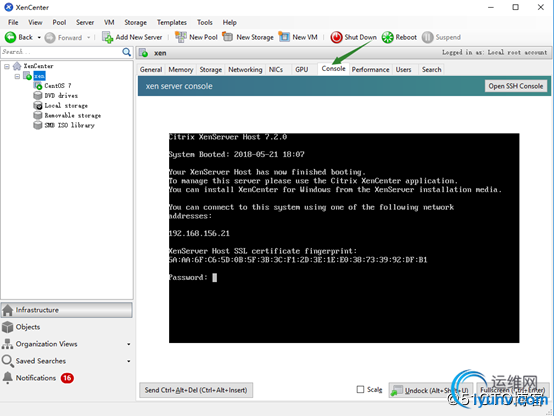Click the green Back arrow icon
This screenshot has height=416, width=554.
point(10,37)
